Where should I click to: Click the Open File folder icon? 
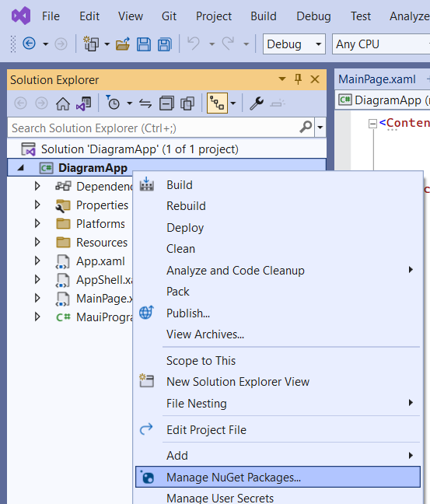pos(123,44)
